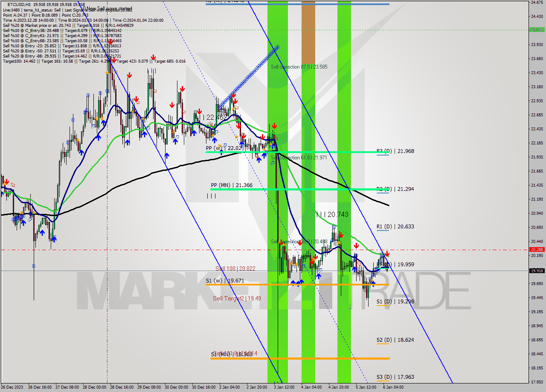The image size is (546, 392).
Task: Select the 'Sell Target2 | 19.49' label
Action: [x=237, y=298]
